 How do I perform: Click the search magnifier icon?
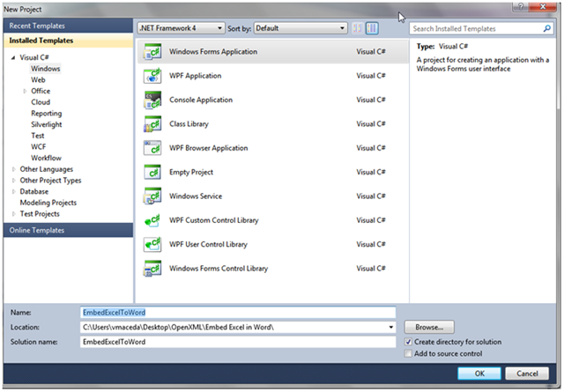pyautogui.click(x=546, y=28)
